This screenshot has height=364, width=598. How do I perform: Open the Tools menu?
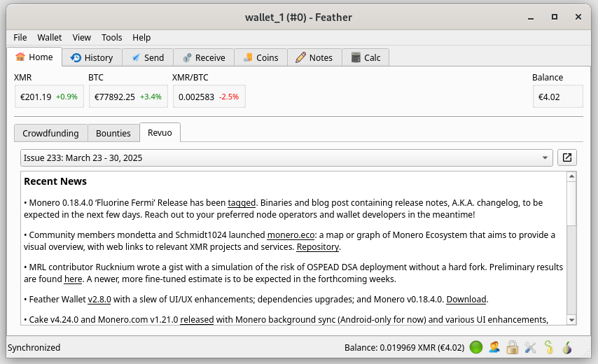[111, 37]
